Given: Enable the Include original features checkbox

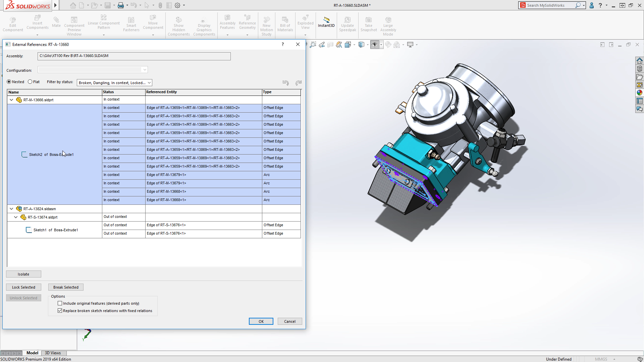Looking at the screenshot, I should (x=60, y=303).
